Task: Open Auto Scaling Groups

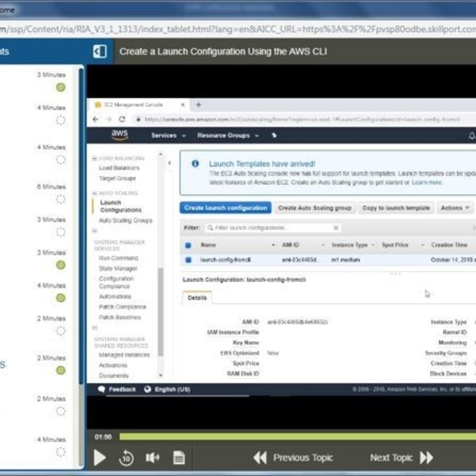Action: (x=126, y=220)
